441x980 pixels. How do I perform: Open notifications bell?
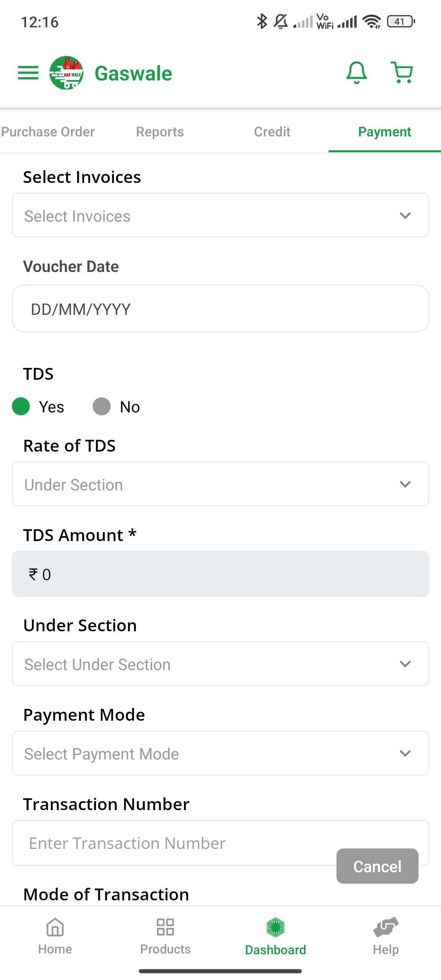(356, 73)
